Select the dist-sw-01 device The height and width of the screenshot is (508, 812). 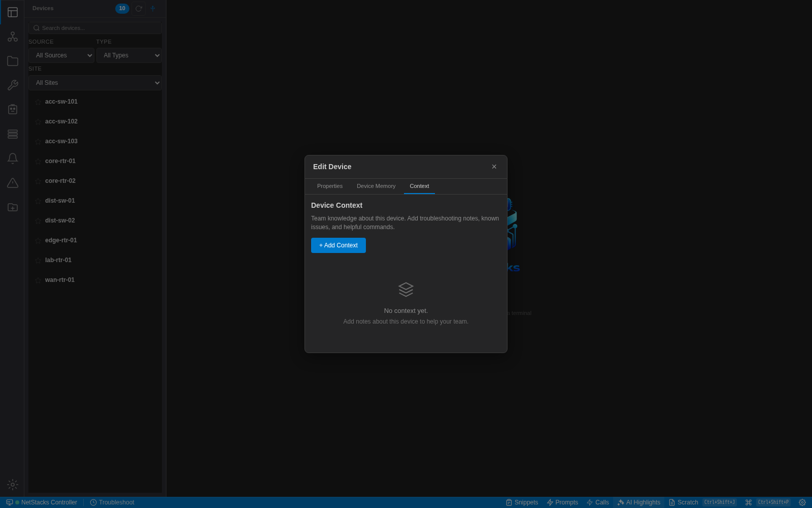coord(95,201)
